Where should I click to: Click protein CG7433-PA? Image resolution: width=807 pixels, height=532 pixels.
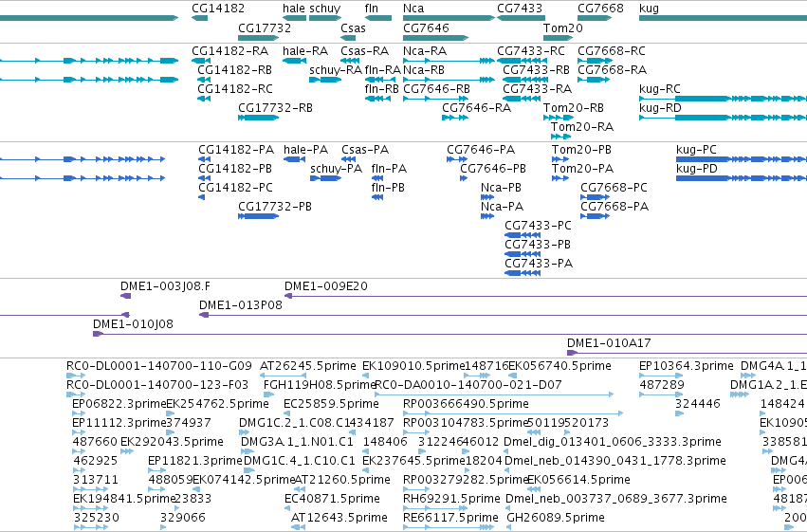(539, 264)
